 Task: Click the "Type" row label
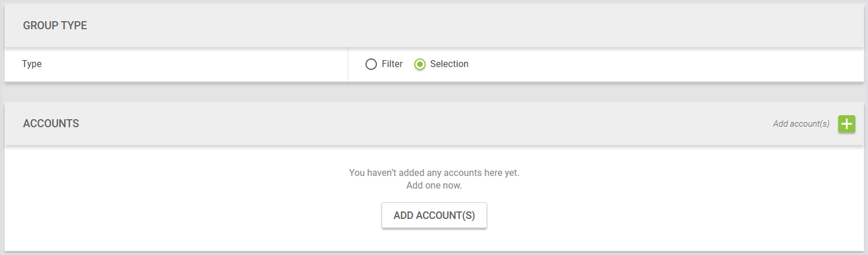pos(32,64)
